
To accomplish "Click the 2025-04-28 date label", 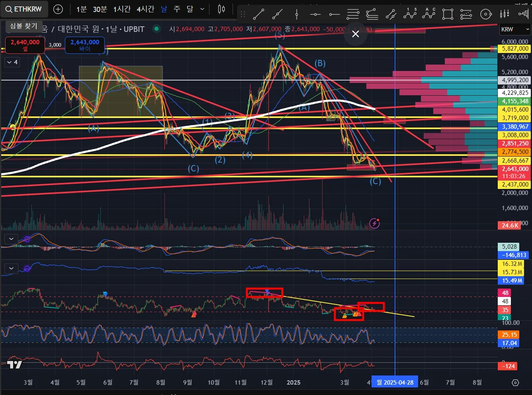I will pyautogui.click(x=395, y=383).
